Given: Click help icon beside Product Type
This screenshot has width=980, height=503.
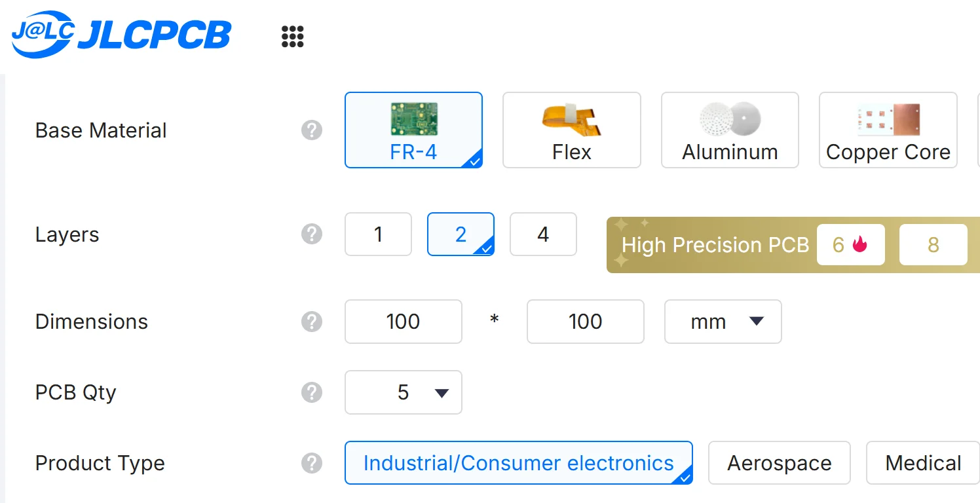Looking at the screenshot, I should (312, 463).
